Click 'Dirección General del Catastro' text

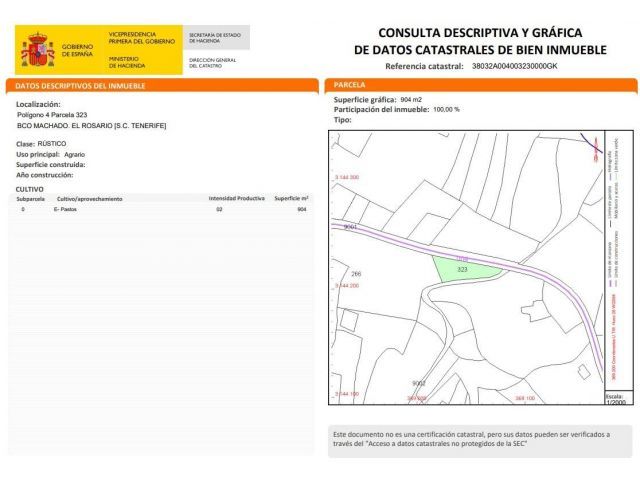(x=212, y=62)
